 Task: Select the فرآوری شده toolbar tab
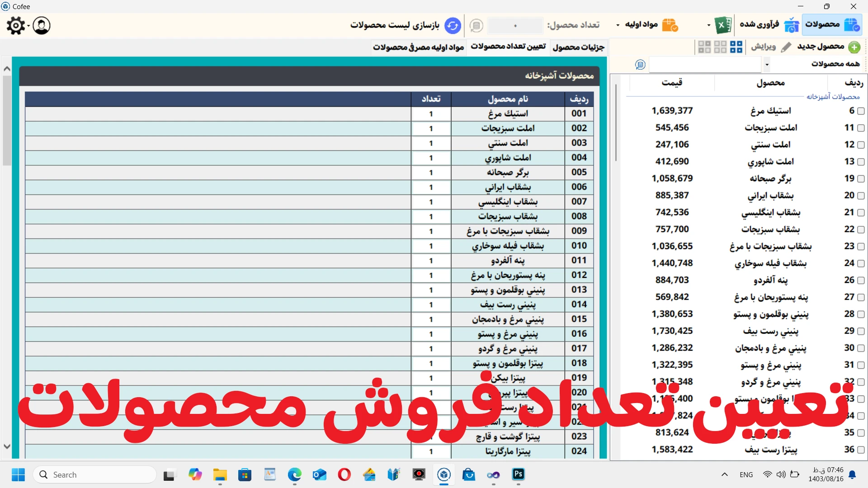[769, 24]
